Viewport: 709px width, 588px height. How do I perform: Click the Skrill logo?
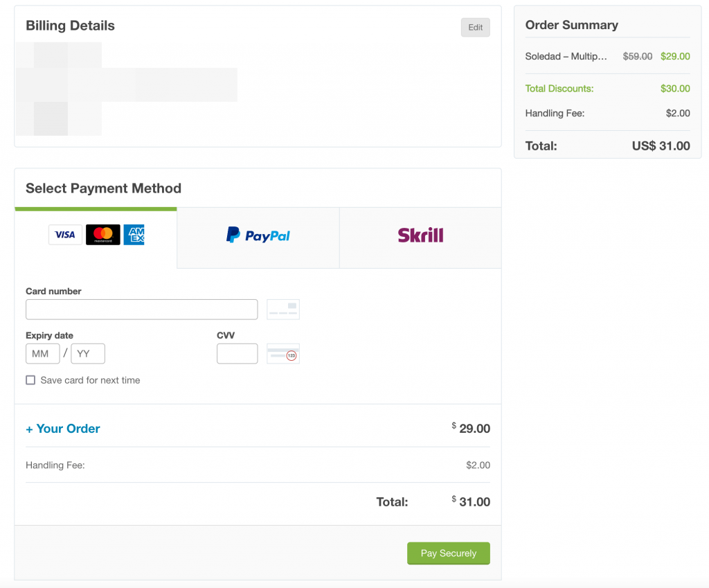click(420, 235)
